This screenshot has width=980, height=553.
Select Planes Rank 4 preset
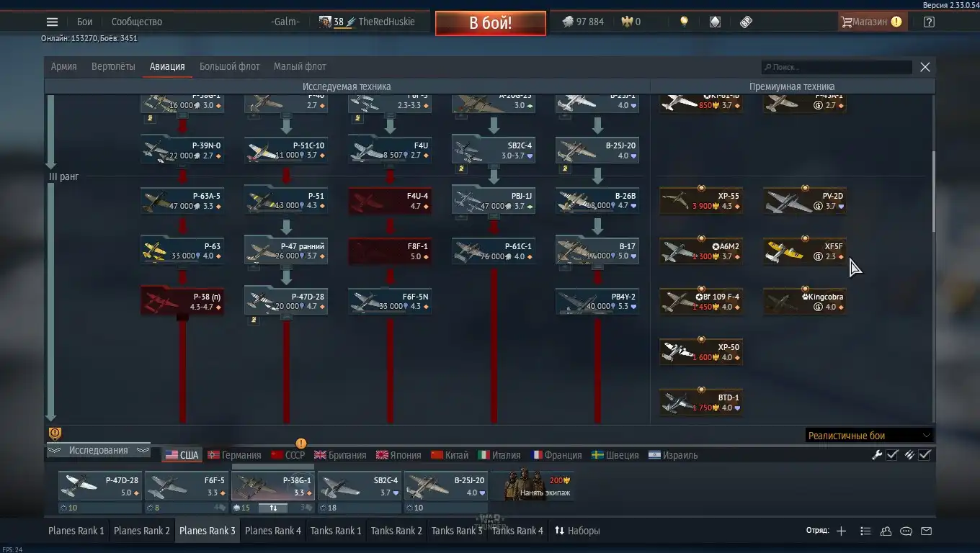point(273,531)
